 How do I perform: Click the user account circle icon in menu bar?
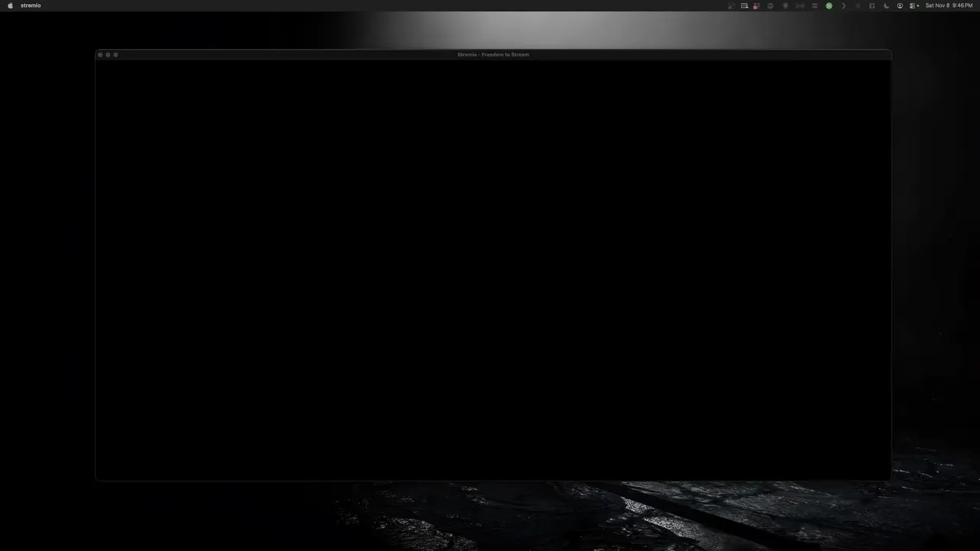point(900,5)
